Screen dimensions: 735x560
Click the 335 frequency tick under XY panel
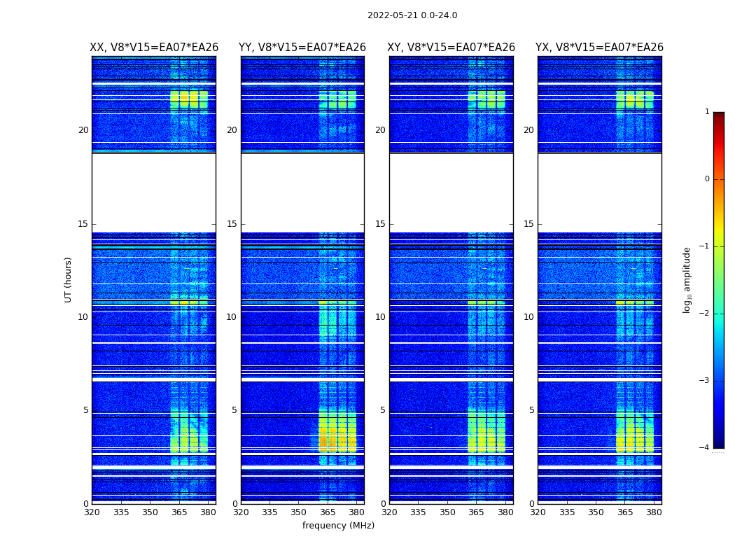click(x=418, y=512)
